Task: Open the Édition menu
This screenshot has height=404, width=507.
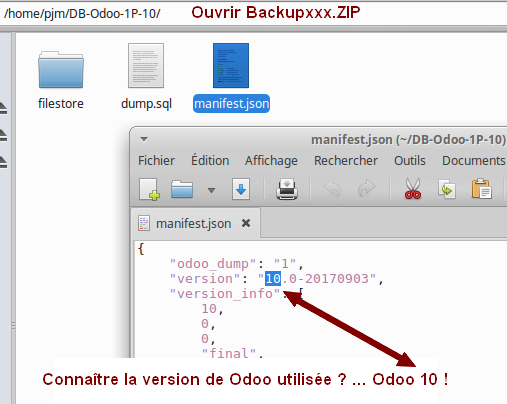Action: point(210,161)
